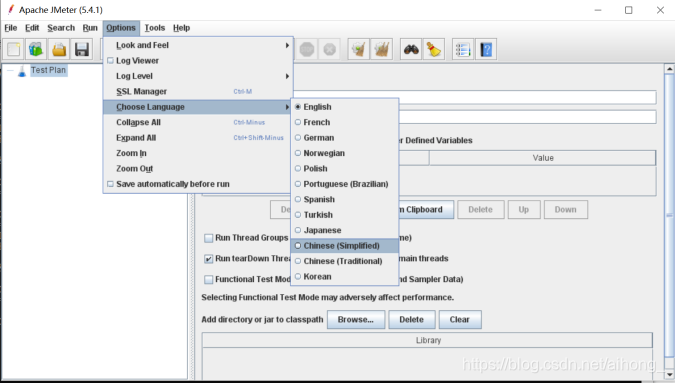Choose Korean language option
Image resolution: width=675 pixels, height=383 pixels.
click(x=344, y=277)
